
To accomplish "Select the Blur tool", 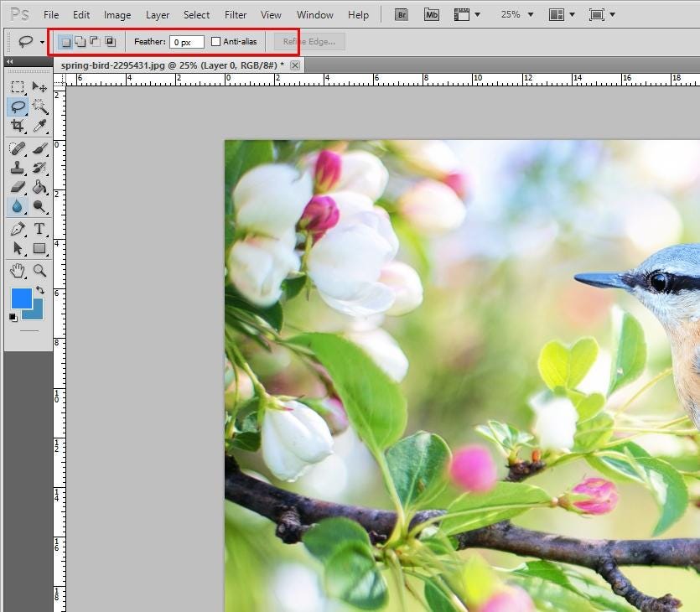I will (18, 207).
